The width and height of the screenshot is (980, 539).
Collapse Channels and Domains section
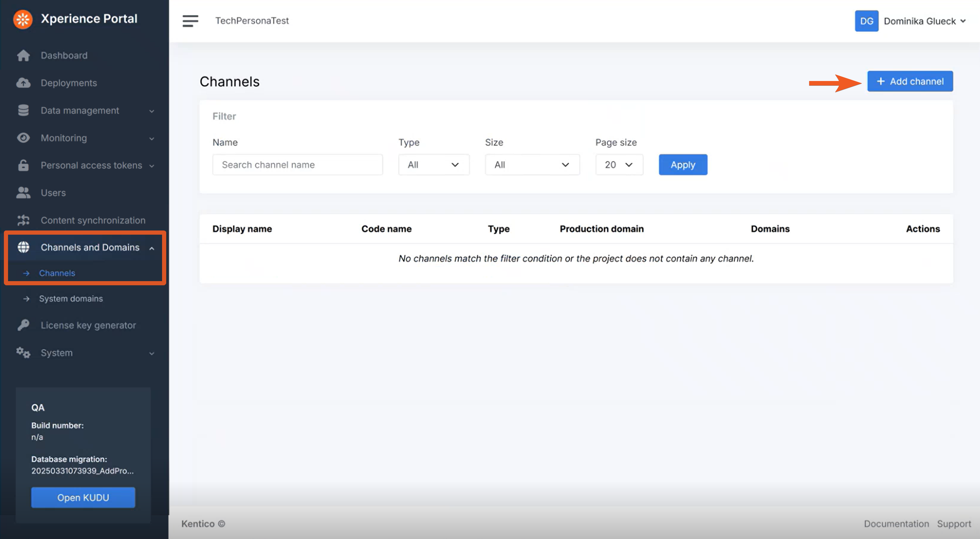click(x=152, y=248)
